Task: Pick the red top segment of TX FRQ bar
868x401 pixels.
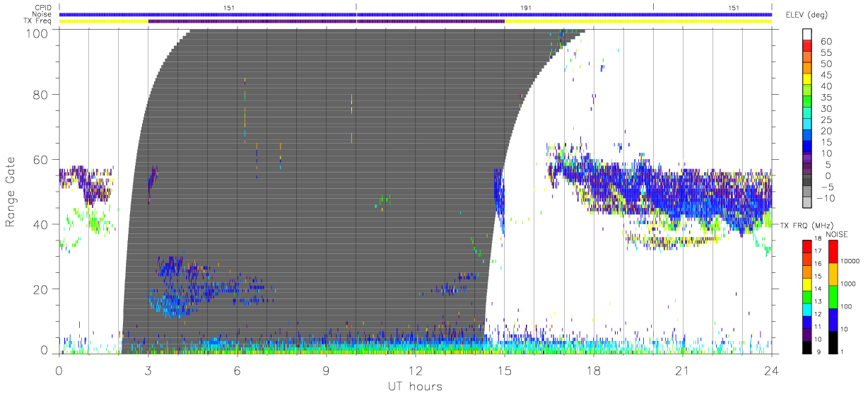Action: tap(808, 246)
